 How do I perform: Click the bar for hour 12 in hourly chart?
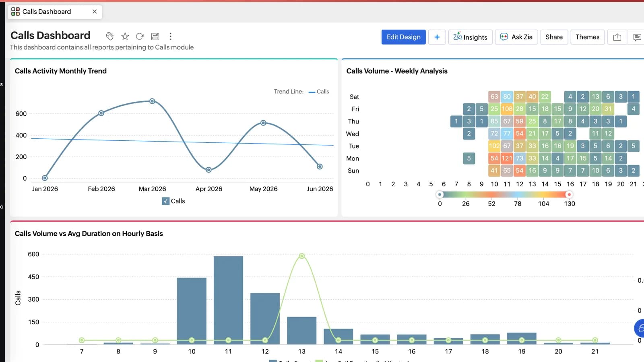[265, 319]
